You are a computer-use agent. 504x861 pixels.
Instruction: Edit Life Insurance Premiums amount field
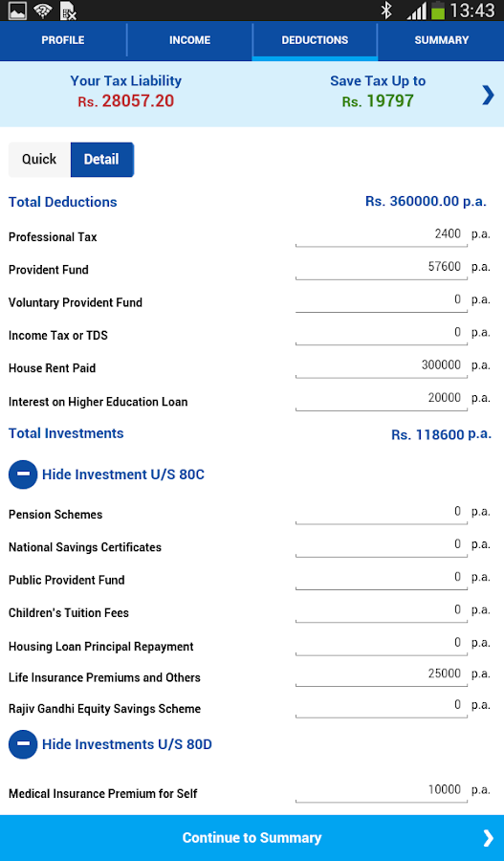coord(381,674)
